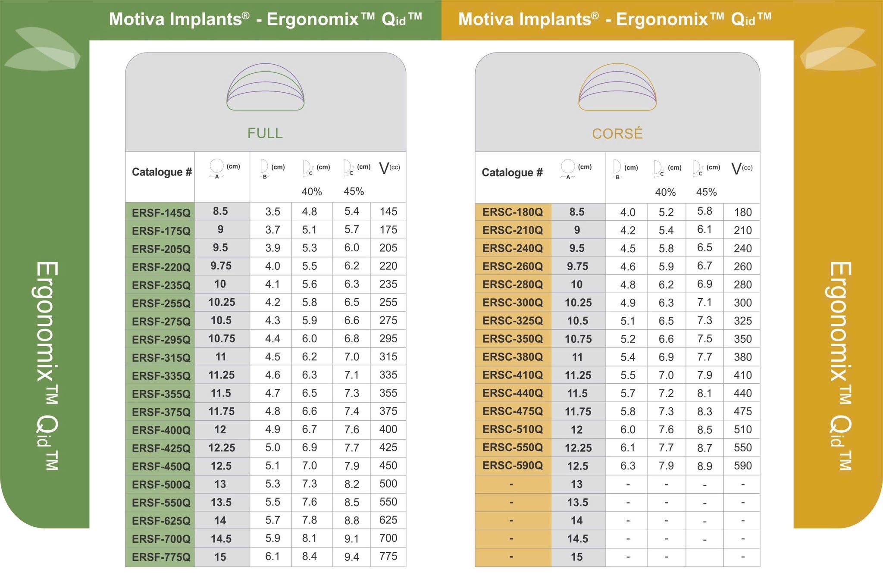Click the FULL label text
Screen dimensions: 883x588
click(265, 133)
